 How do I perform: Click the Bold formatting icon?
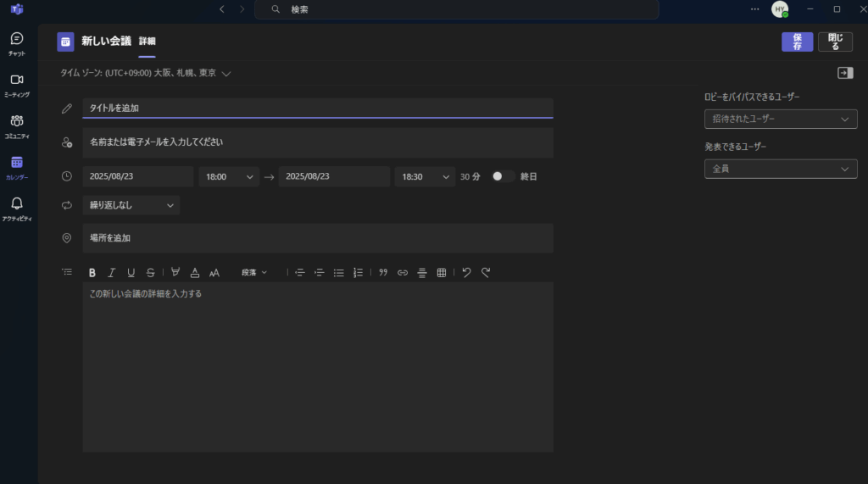pos(92,272)
